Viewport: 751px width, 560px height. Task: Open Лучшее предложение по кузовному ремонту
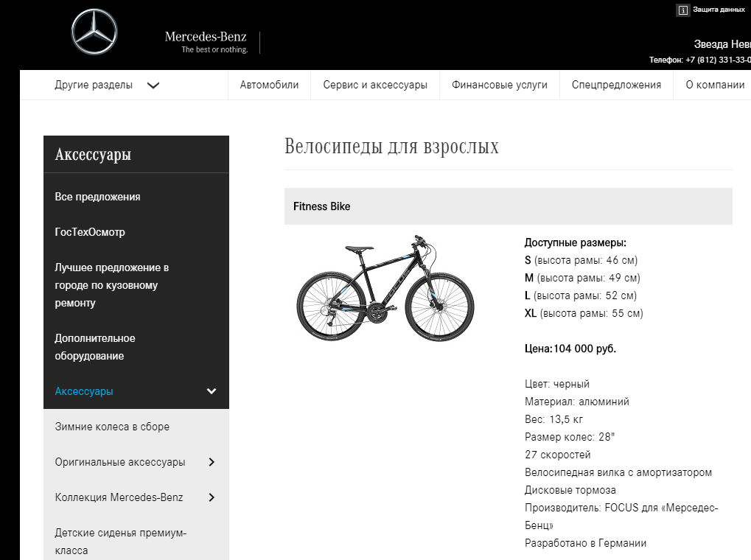[x=111, y=285]
